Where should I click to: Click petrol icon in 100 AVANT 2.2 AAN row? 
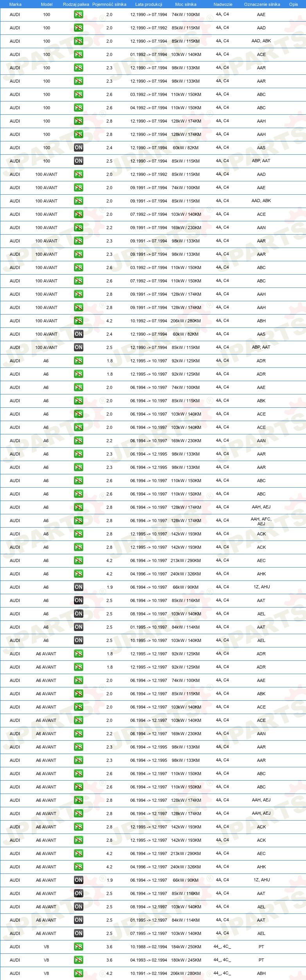(x=78, y=228)
